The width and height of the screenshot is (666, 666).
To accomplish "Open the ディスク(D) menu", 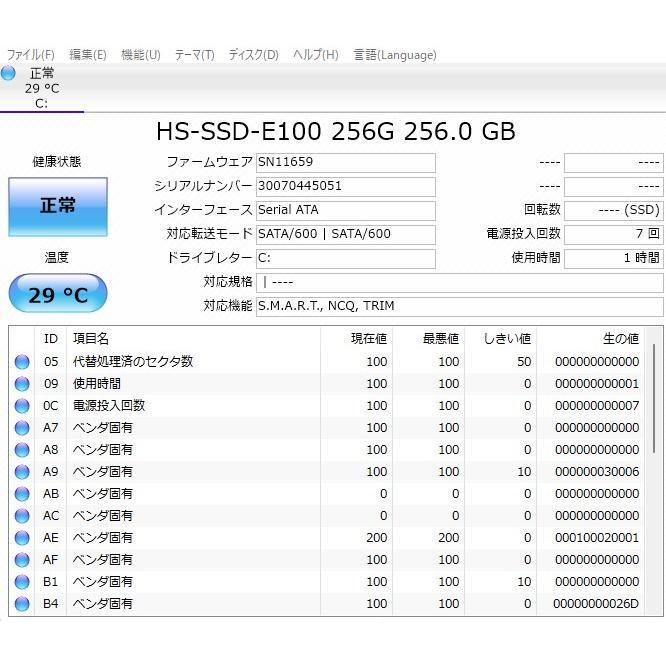I will (253, 55).
